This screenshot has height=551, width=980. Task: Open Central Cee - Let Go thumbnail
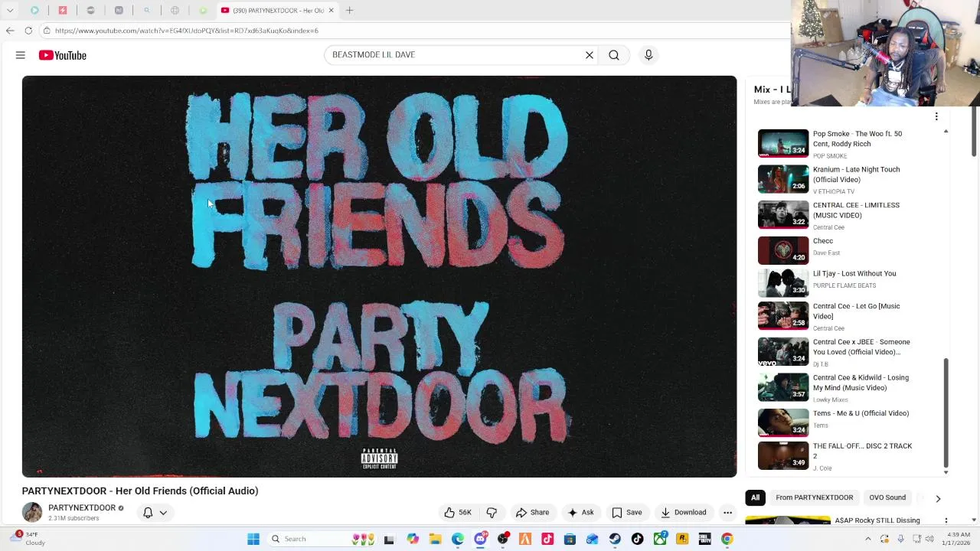[783, 316]
